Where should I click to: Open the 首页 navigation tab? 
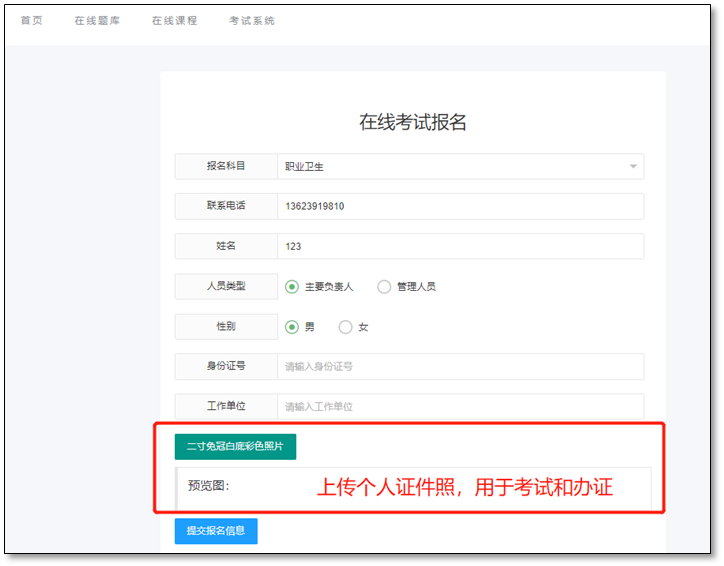[x=31, y=21]
